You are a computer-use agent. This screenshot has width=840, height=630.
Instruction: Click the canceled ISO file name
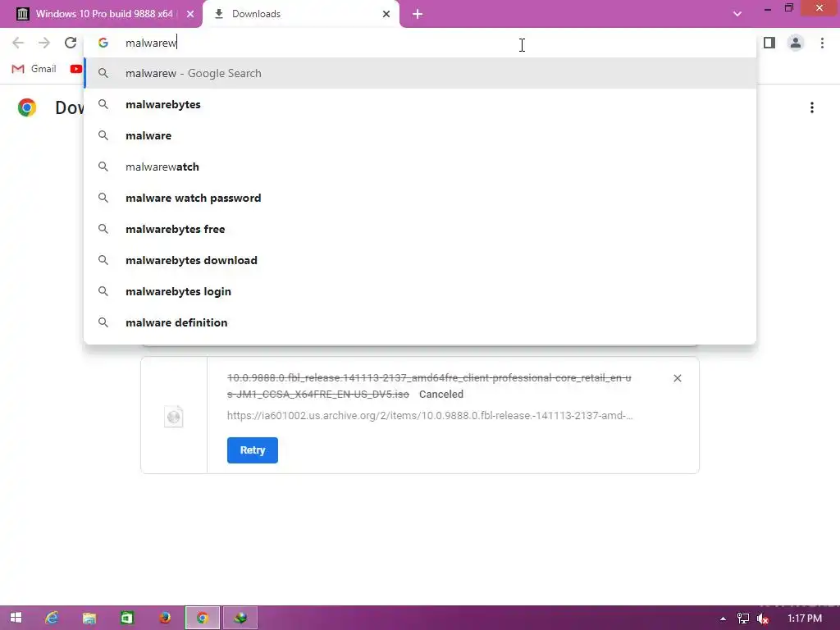pyautogui.click(x=428, y=386)
